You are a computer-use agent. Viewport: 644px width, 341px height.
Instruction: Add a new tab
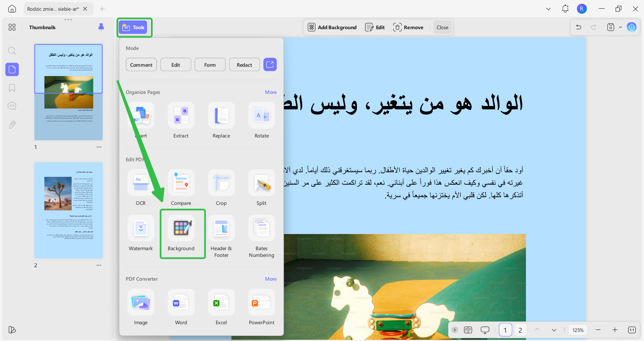point(102,9)
